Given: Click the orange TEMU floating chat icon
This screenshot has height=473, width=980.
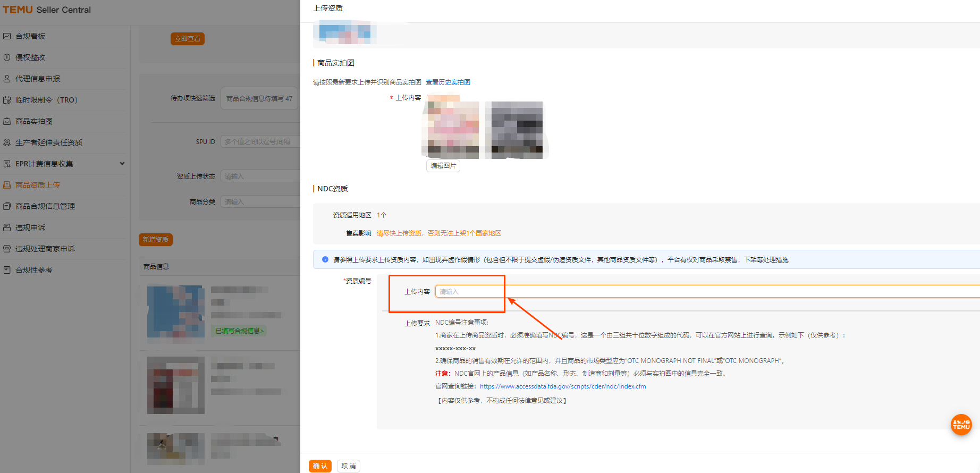Looking at the screenshot, I should tap(961, 425).
